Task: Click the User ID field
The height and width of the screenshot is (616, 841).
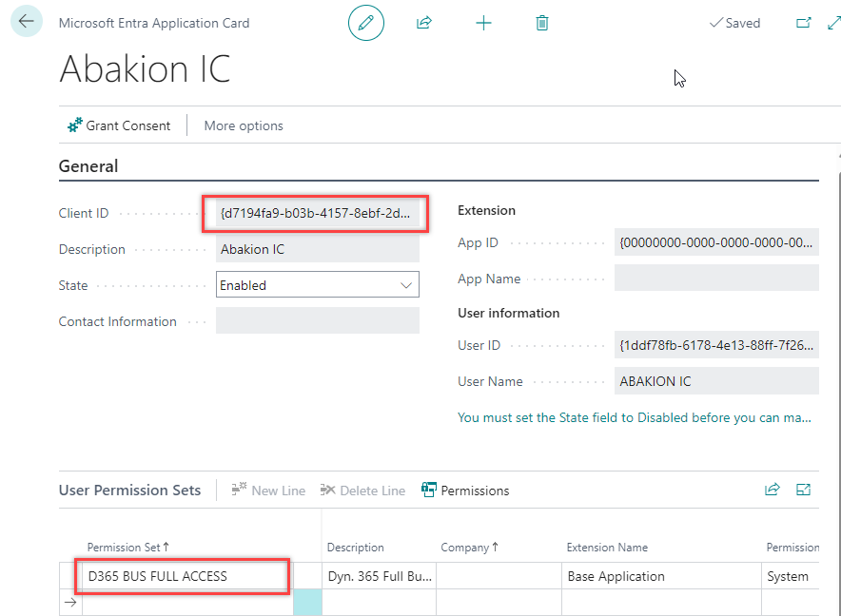Action: click(716, 345)
